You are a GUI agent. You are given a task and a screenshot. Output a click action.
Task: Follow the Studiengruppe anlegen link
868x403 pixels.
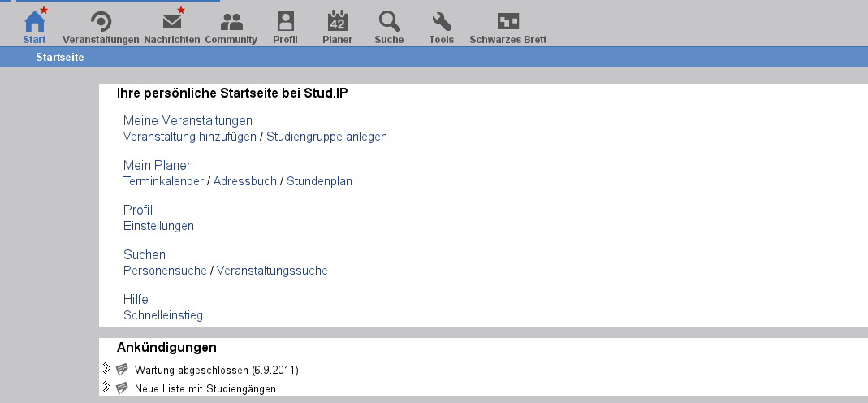pyautogui.click(x=326, y=136)
